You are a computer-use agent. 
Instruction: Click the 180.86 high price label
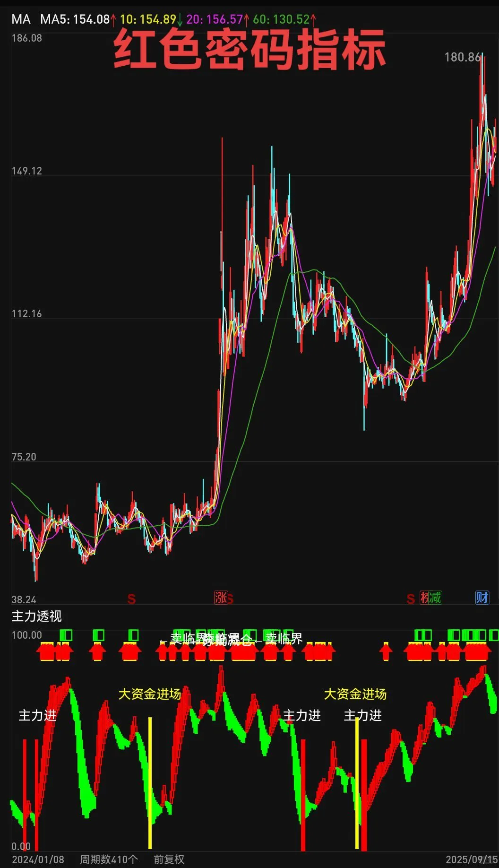463,57
